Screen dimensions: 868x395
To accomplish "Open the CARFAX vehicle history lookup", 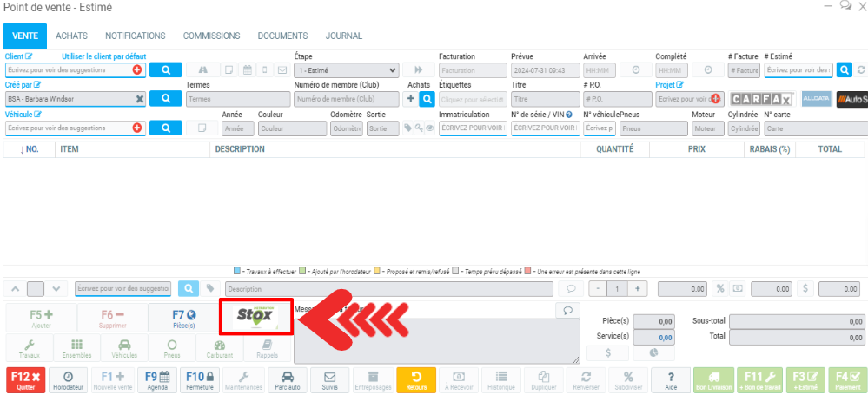I will coord(760,99).
